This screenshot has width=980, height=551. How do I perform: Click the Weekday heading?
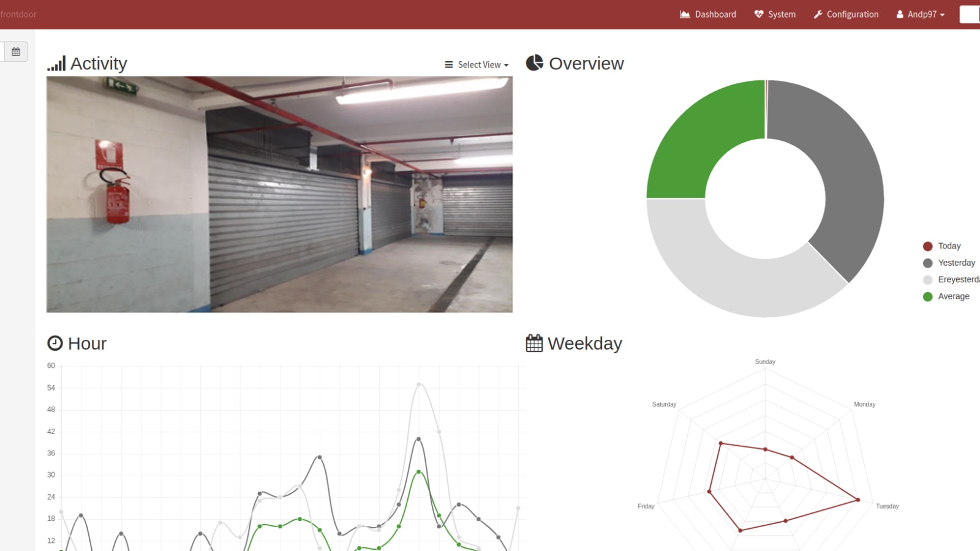[x=585, y=343]
